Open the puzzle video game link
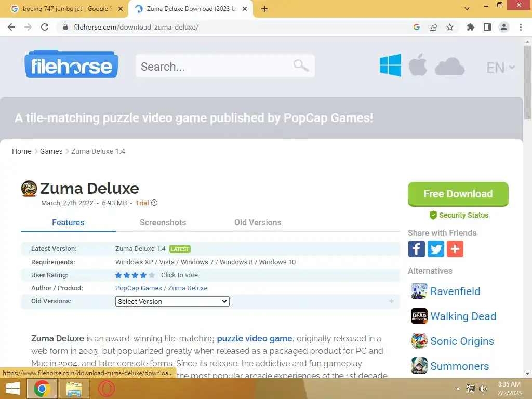 click(x=255, y=338)
